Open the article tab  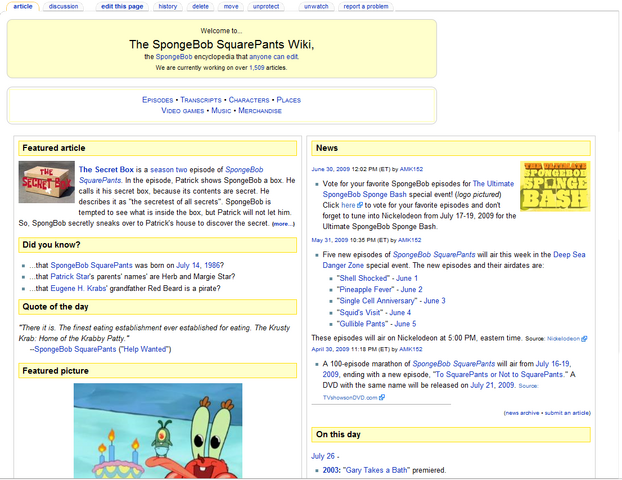point(23,6)
